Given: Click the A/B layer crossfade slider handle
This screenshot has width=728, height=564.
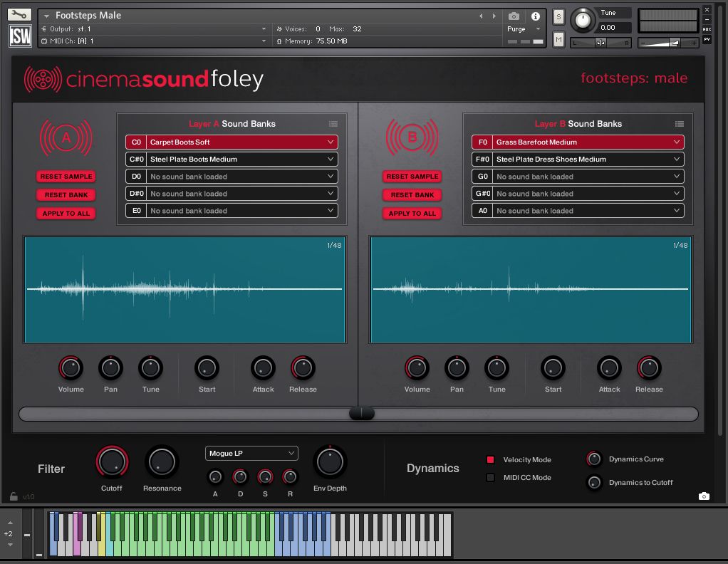Looking at the screenshot, I should click(362, 414).
